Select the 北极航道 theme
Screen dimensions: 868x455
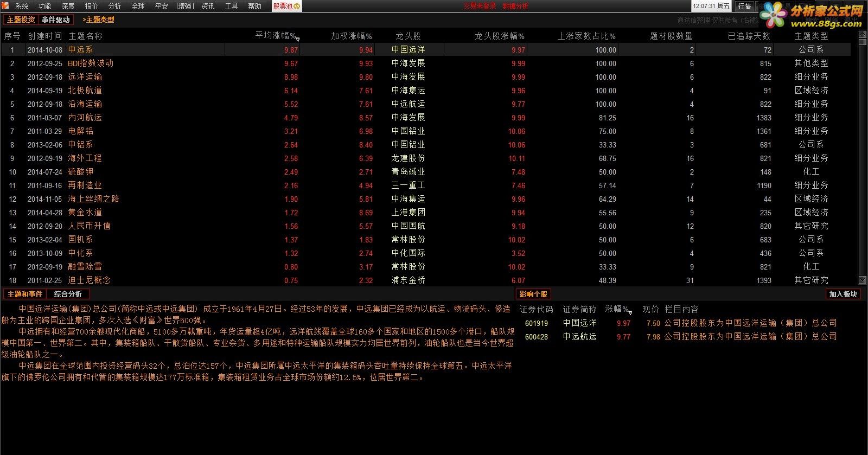pyautogui.click(x=85, y=90)
